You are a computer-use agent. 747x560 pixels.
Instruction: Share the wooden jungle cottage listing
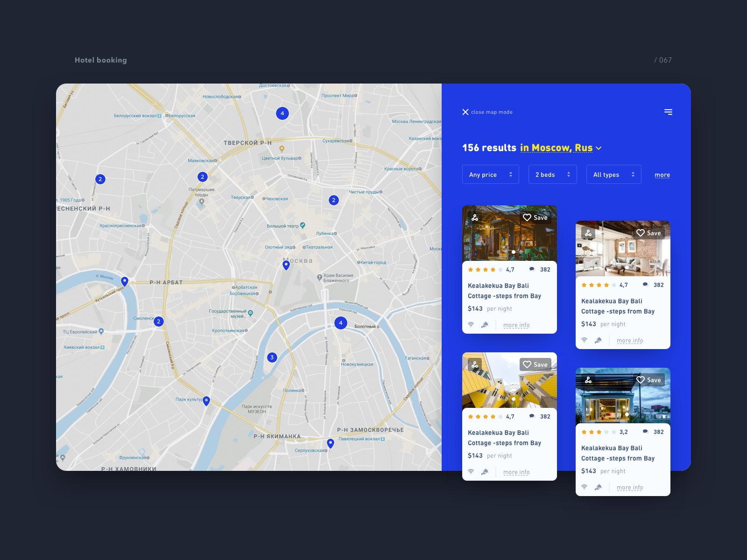[475, 217]
